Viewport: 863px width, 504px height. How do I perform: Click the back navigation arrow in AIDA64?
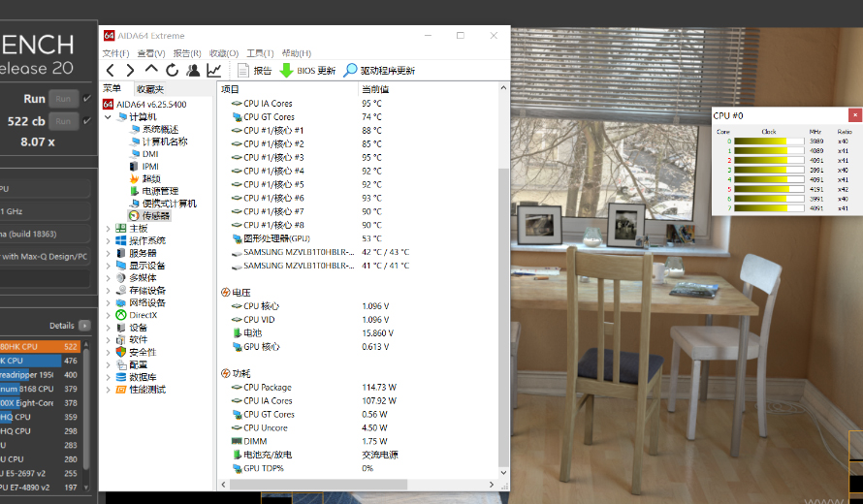111,71
